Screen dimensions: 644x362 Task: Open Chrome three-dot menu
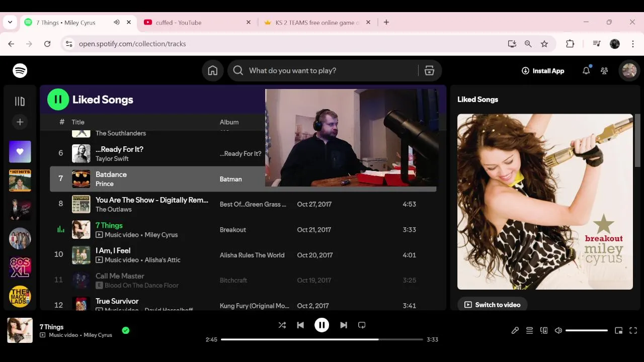coord(633,44)
